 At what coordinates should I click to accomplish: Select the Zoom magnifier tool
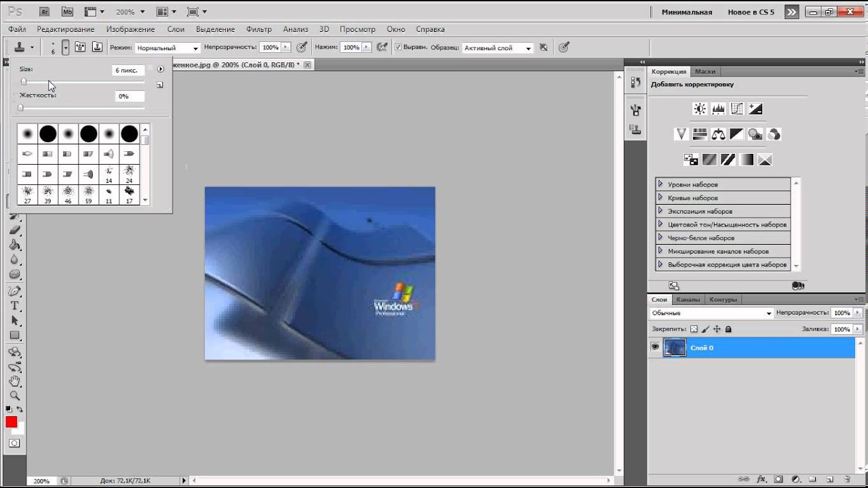pos(14,396)
